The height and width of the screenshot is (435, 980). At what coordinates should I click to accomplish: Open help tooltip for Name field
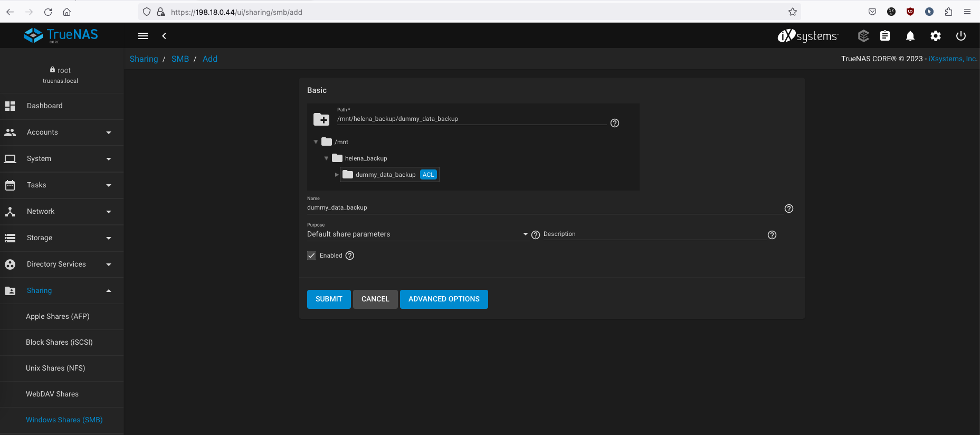click(788, 209)
